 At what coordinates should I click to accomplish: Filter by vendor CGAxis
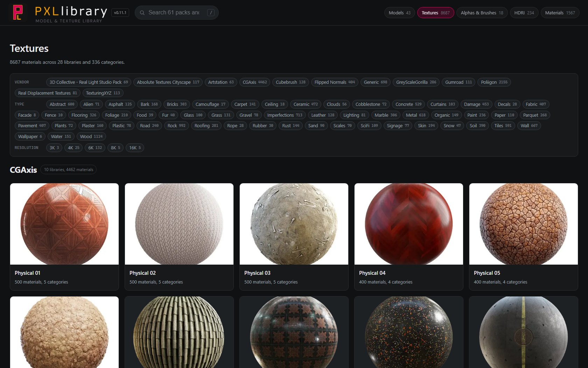pos(255,82)
